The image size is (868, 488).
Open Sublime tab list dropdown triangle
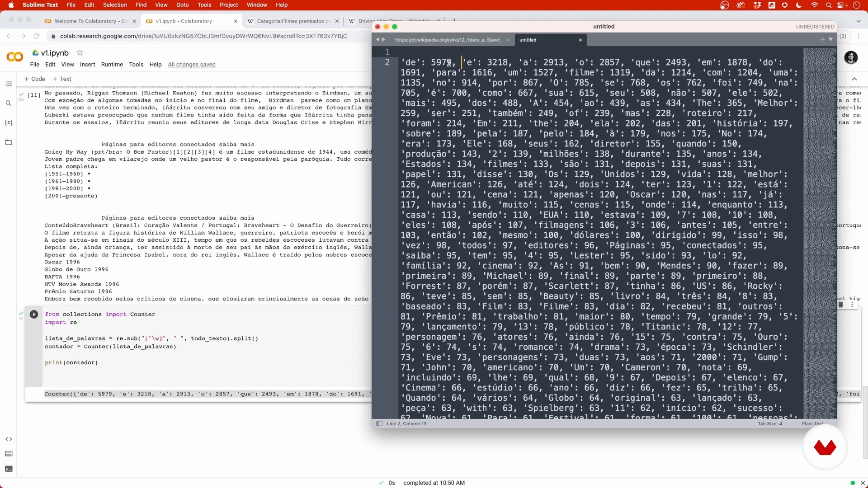point(830,40)
